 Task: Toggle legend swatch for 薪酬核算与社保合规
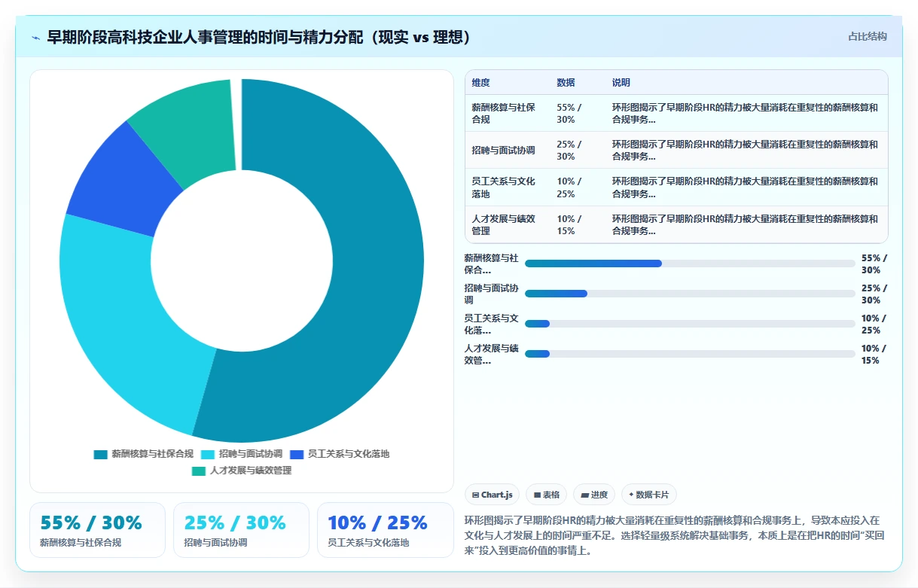click(101, 454)
